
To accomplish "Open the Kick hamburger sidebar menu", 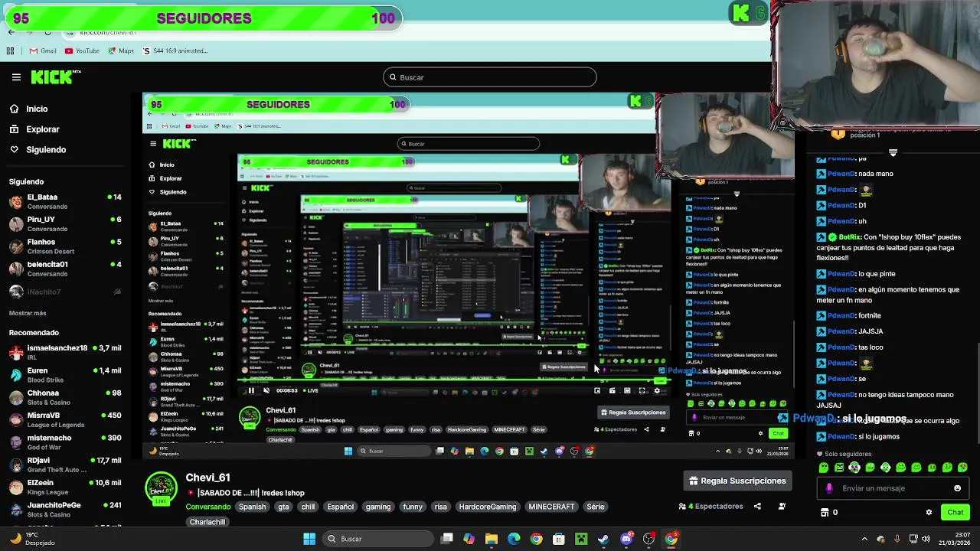I will 16,77.
